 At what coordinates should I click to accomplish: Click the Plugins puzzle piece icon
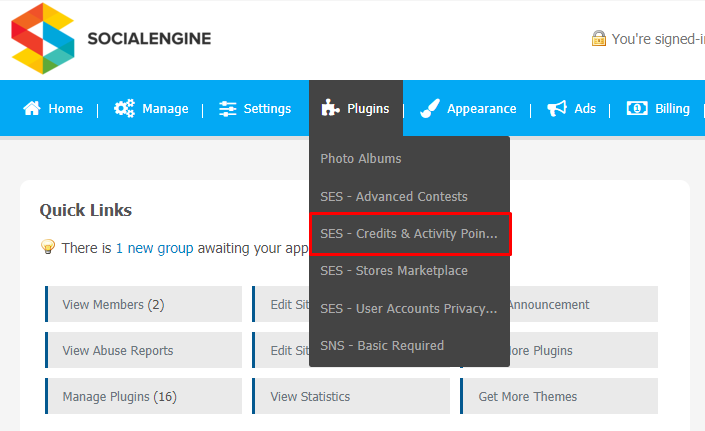[x=330, y=108]
